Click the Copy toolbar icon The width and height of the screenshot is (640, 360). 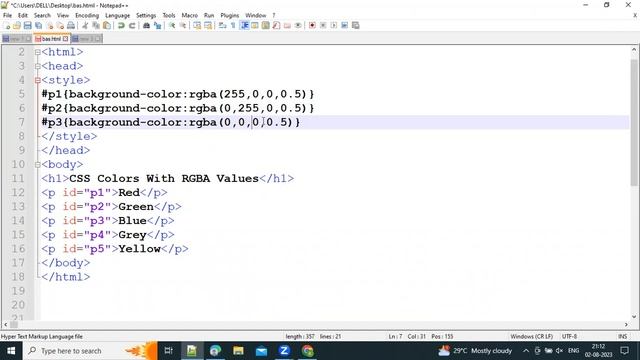(x=96, y=26)
